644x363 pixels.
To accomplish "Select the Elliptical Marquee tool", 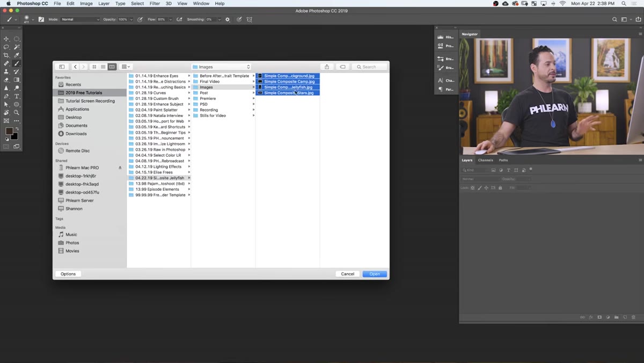I will pos(17,39).
